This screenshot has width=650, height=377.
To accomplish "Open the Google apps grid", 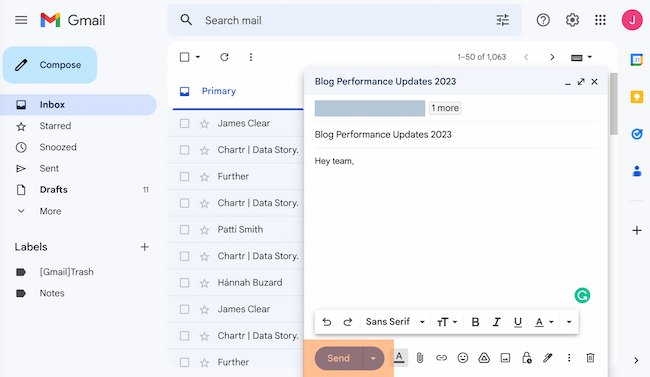I will 600,20.
